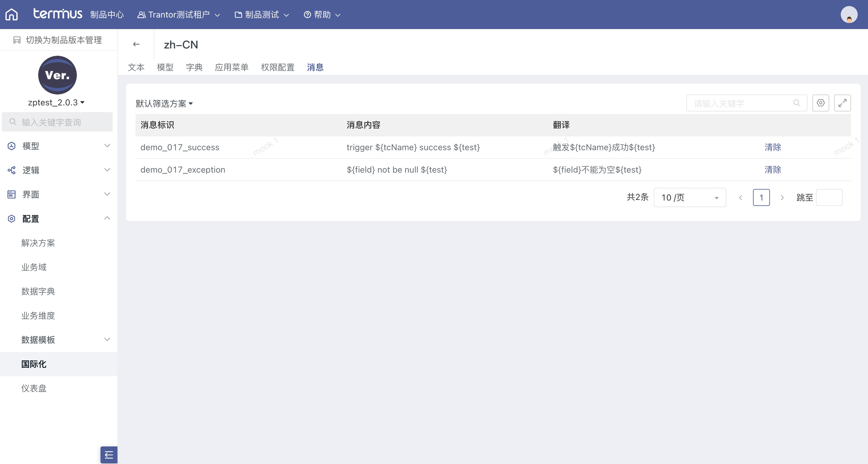This screenshot has height=464, width=868.
Task: Select 国际化 in the sidebar
Action: [59, 364]
